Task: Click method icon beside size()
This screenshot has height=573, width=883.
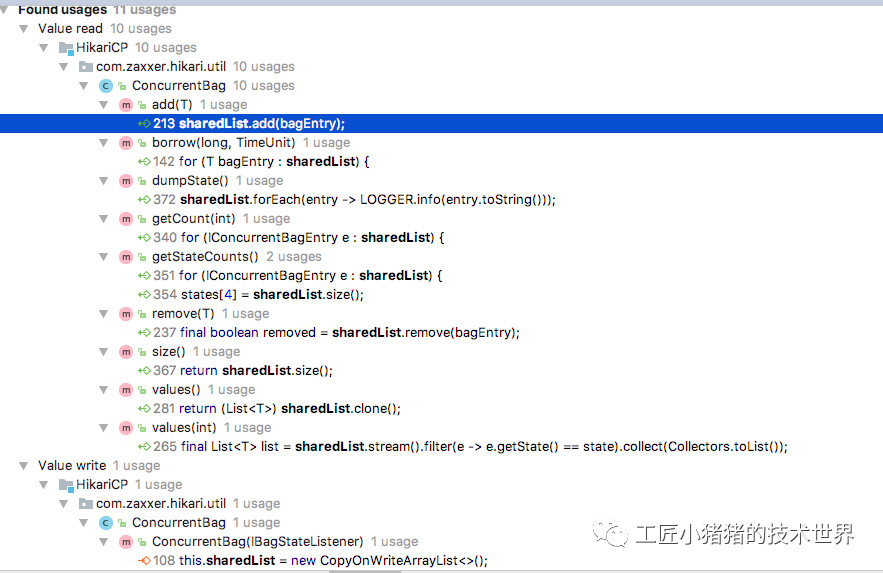Action: tap(126, 352)
